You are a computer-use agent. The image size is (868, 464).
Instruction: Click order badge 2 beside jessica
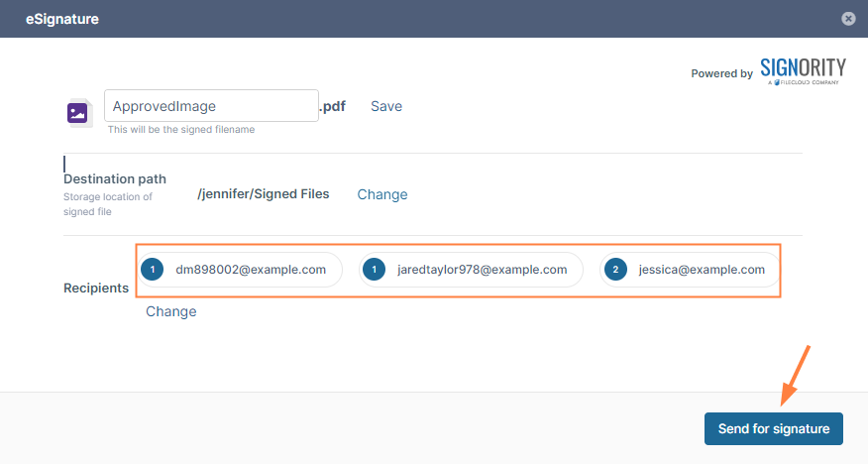[615, 270]
